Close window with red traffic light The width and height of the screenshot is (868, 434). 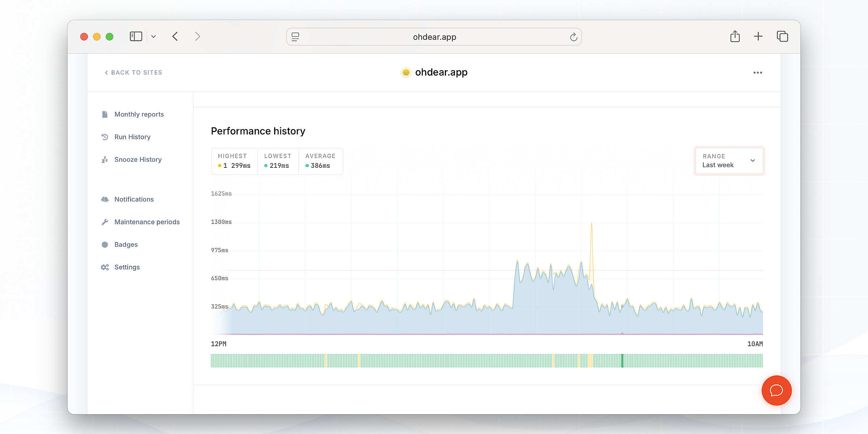(84, 37)
